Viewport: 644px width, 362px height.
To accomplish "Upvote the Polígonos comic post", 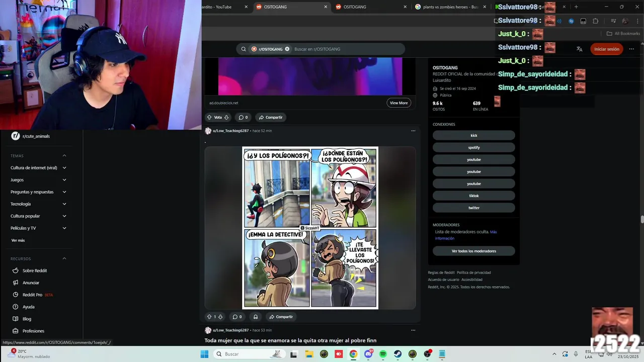I will tap(209, 317).
